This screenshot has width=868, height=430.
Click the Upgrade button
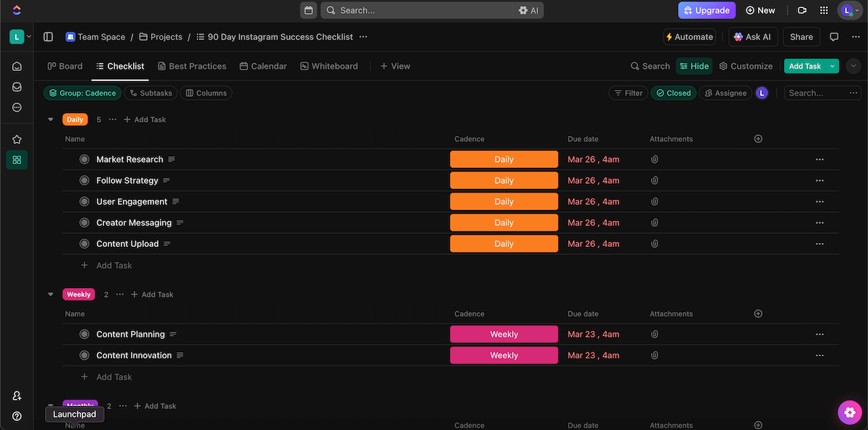click(x=706, y=10)
